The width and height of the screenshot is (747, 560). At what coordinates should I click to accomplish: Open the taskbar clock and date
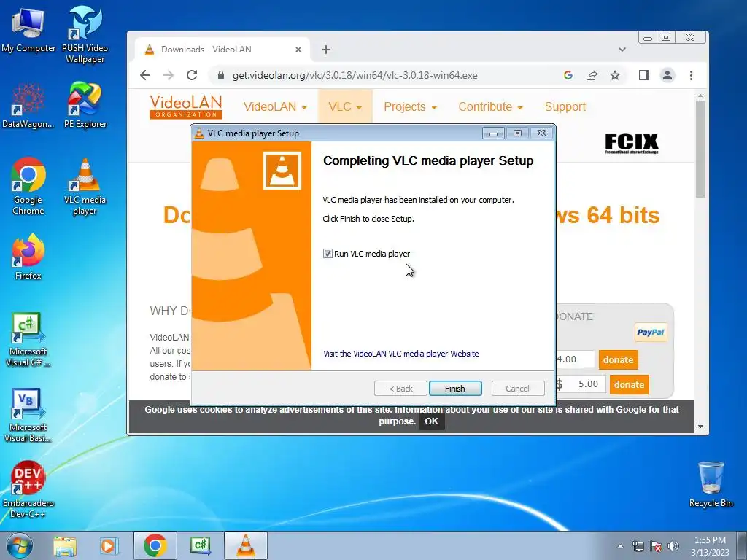point(711,546)
